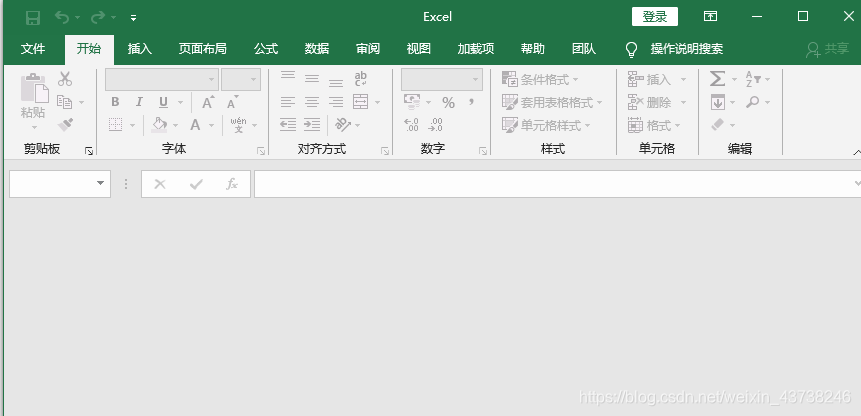Click the Comma Style icon

coord(471,102)
